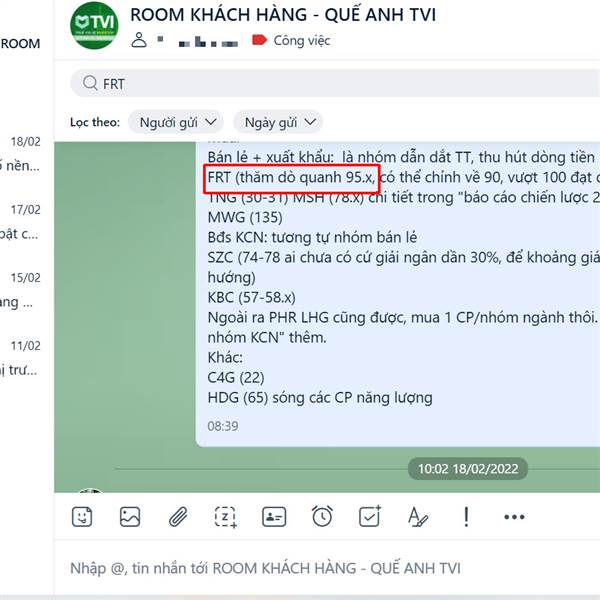The width and height of the screenshot is (600, 600).
Task: Open the text formatting icon
Action: coord(418,517)
